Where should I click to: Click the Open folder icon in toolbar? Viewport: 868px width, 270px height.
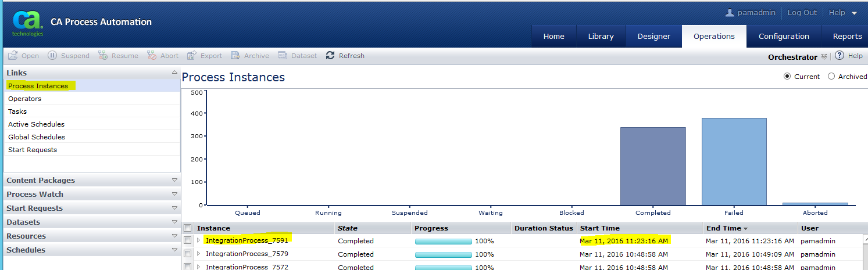12,56
